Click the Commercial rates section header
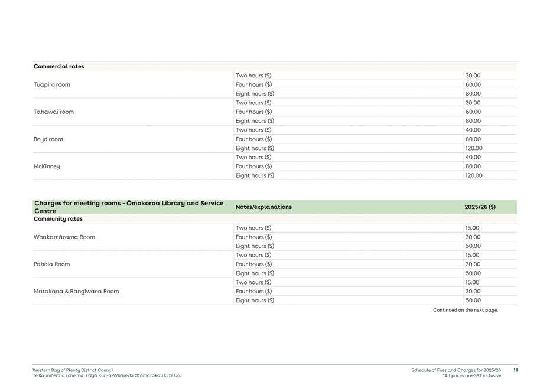Image resolution: width=550 pixels, height=392 pixels. click(58, 66)
